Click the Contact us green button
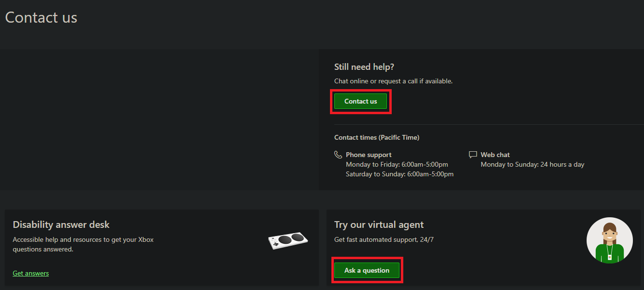 click(360, 101)
